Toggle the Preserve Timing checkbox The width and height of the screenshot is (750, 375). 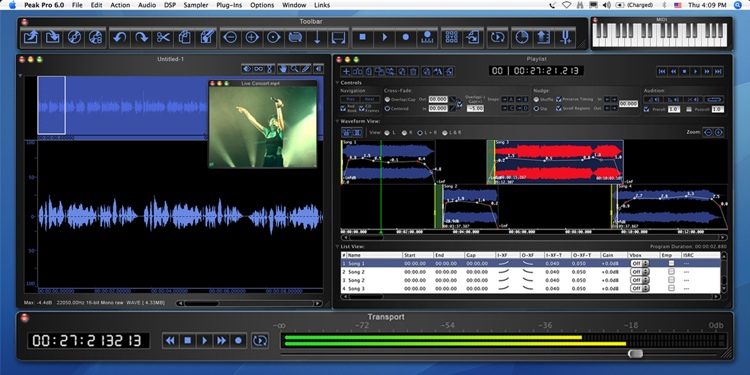[x=559, y=99]
